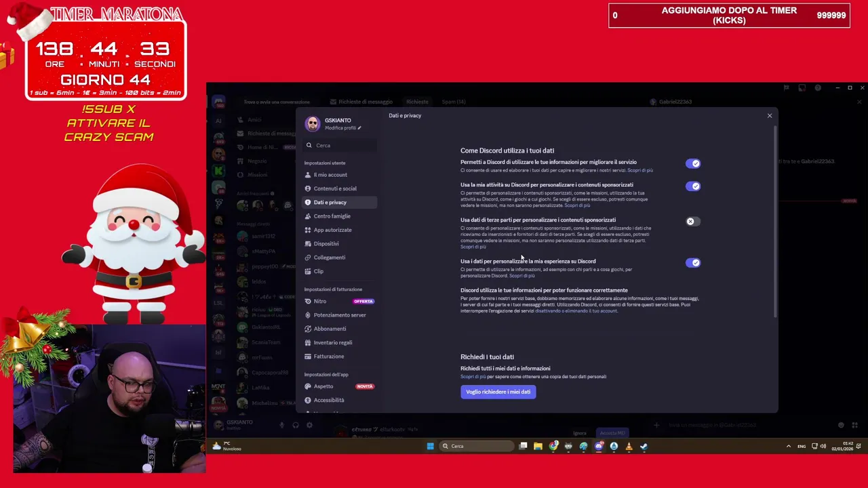
Task: Click the Cerca settings search field
Action: click(340, 145)
